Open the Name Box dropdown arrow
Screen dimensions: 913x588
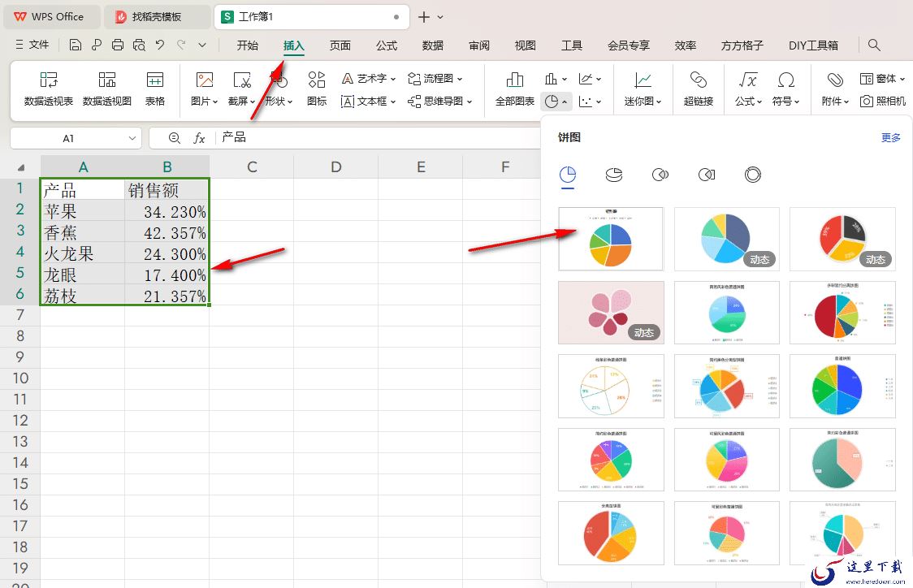point(133,139)
